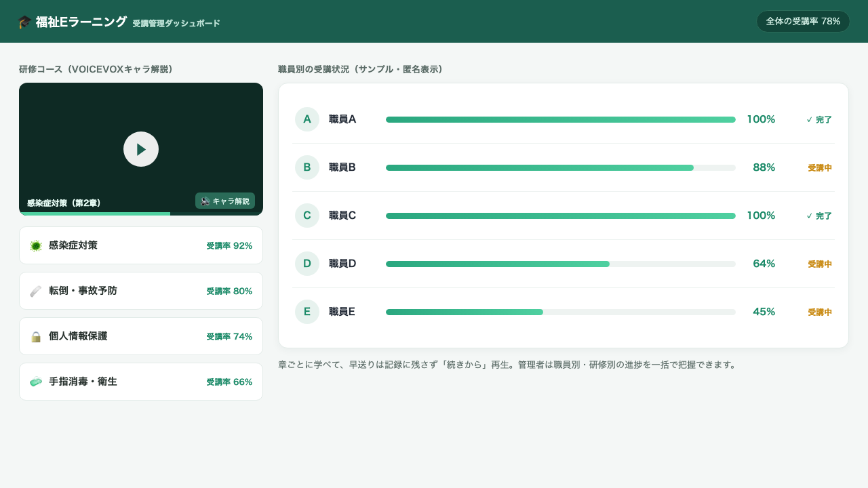Viewport: 868px width, 488px height.
Task: Click the 完了 status for 職員A
Action: (819, 119)
